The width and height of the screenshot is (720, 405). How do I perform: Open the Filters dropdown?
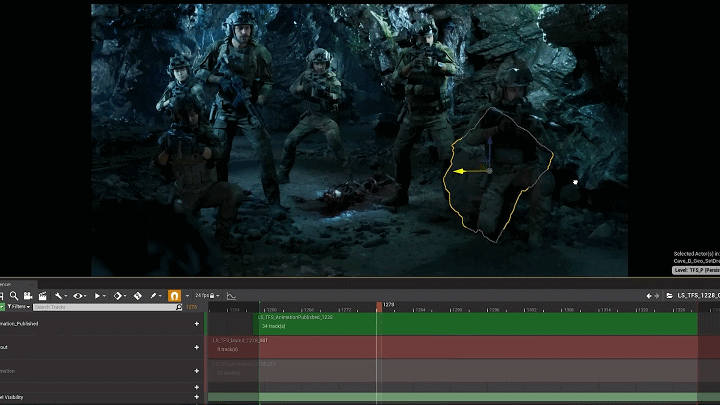[x=19, y=307]
